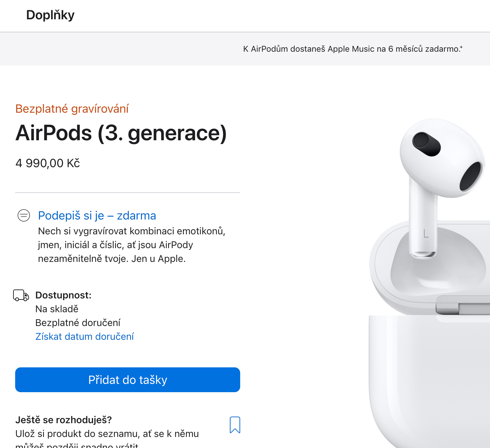Image resolution: width=490 pixels, height=448 pixels.
Task: Click the 'Ještě se rozhoduješ?' heading
Action: point(64,420)
